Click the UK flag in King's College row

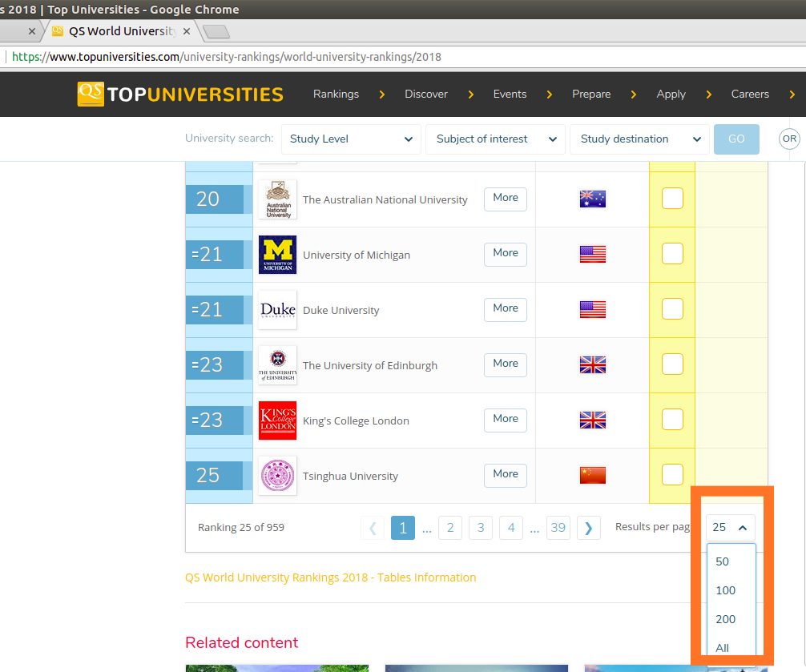click(x=593, y=420)
